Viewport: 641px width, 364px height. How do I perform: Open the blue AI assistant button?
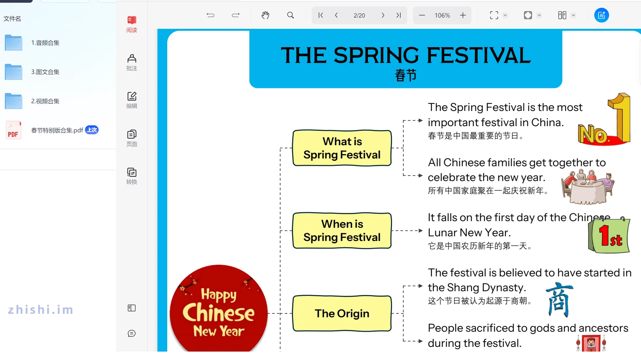pyautogui.click(x=601, y=15)
